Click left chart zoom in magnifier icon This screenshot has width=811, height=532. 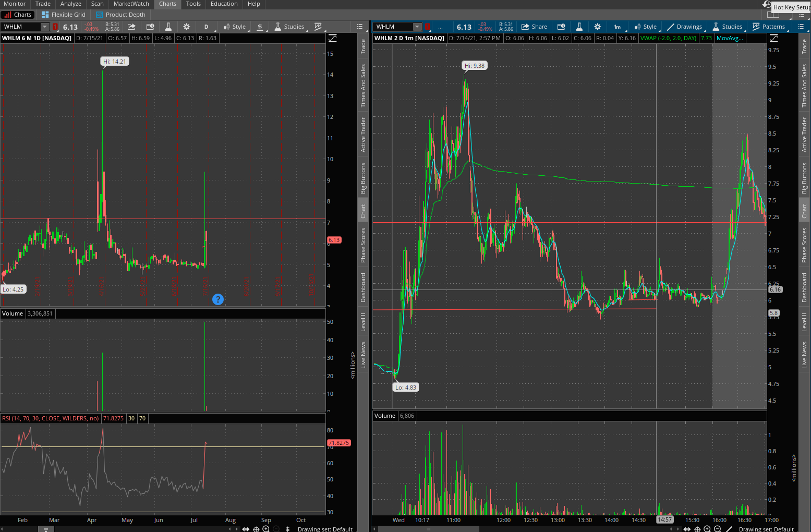pyautogui.click(x=266, y=529)
